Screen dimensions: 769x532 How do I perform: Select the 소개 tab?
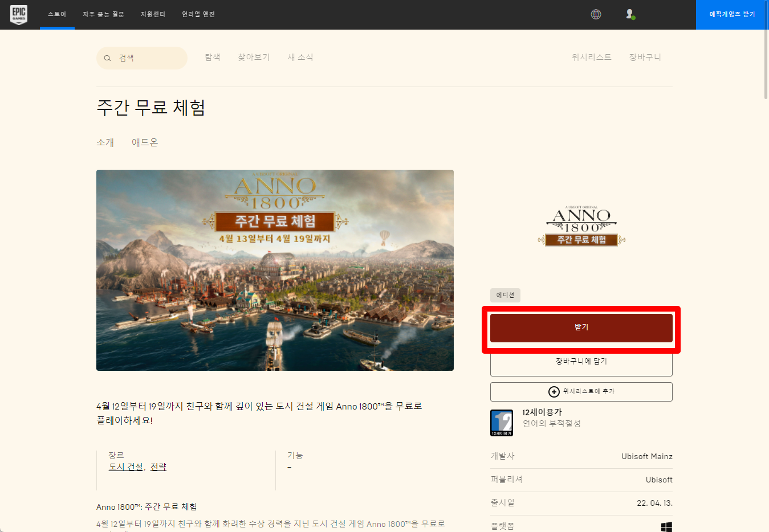point(105,142)
